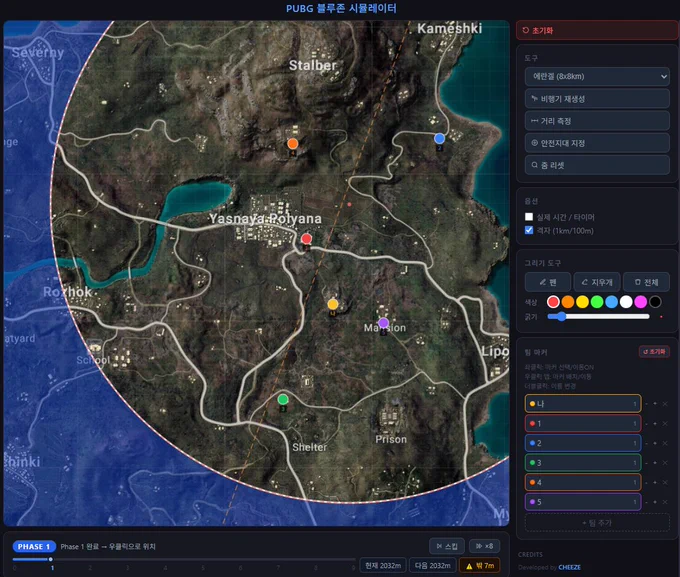Open the CHEEZE developer link
Viewport: 680px width, 577px height.
coord(569,567)
